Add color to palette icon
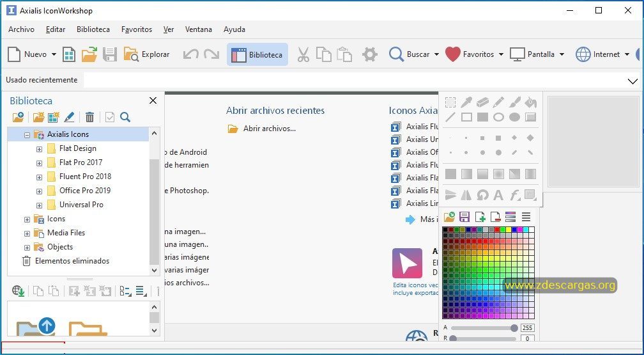644x355 pixels. click(x=480, y=216)
